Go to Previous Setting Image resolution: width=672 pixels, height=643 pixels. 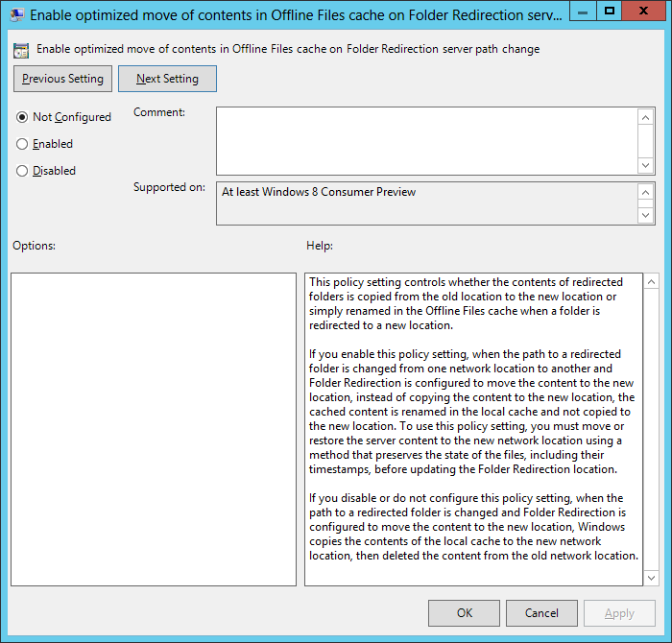pos(63,79)
